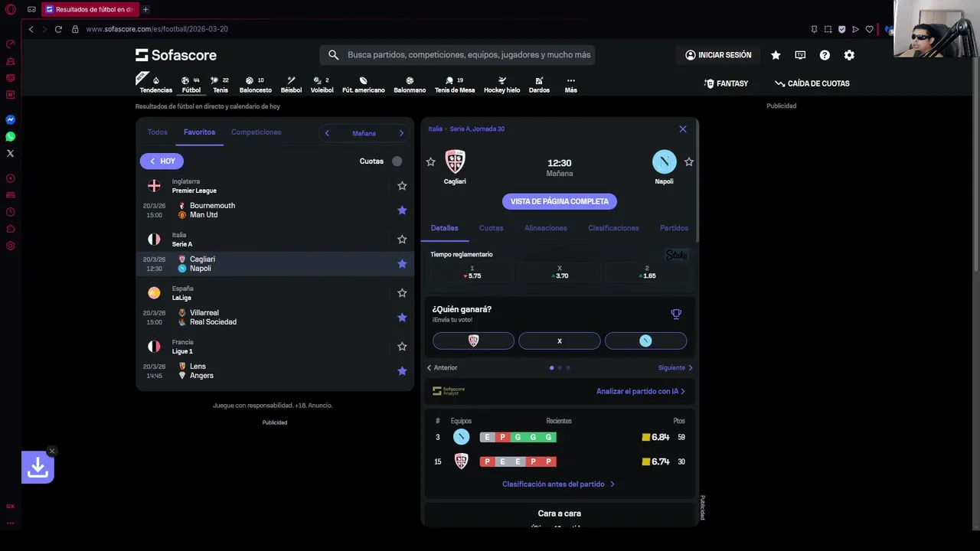Click the Sofascore logo
The height and width of the screenshot is (551, 980).
(x=176, y=55)
